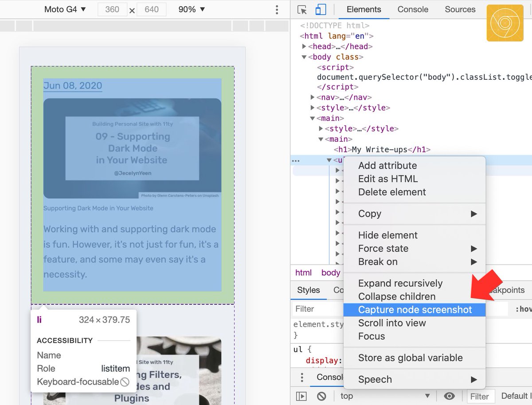This screenshot has height=405, width=532.
Task: Click the clear console icon
Action: (321, 396)
